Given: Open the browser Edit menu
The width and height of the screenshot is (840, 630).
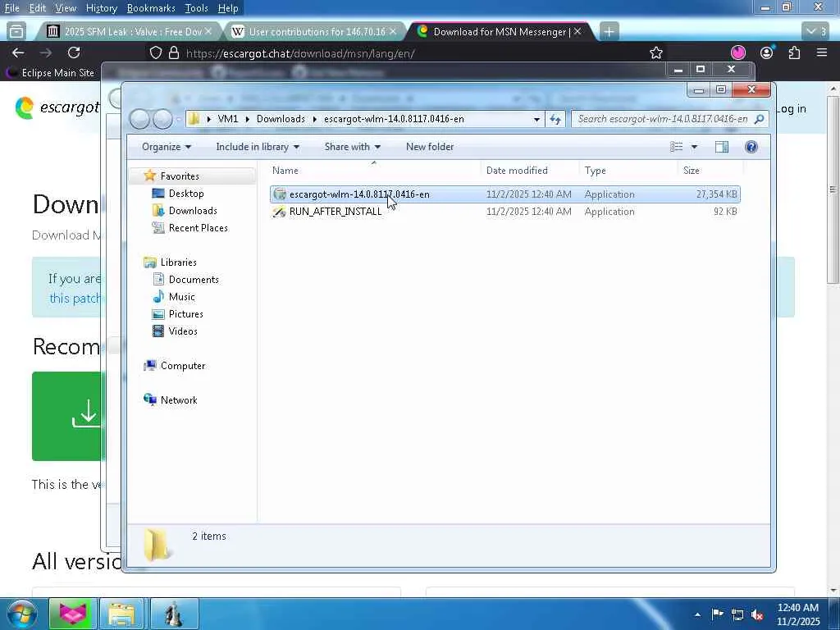Looking at the screenshot, I should point(37,8).
